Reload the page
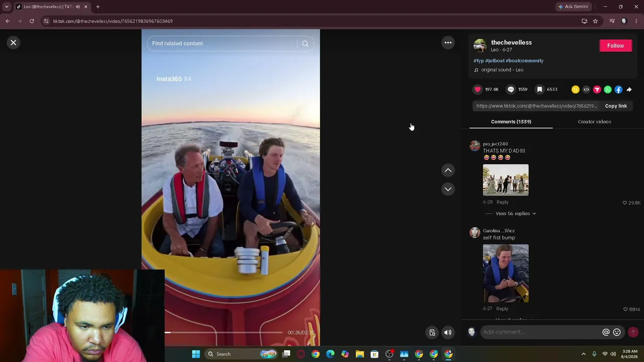The height and width of the screenshot is (362, 644). click(32, 21)
